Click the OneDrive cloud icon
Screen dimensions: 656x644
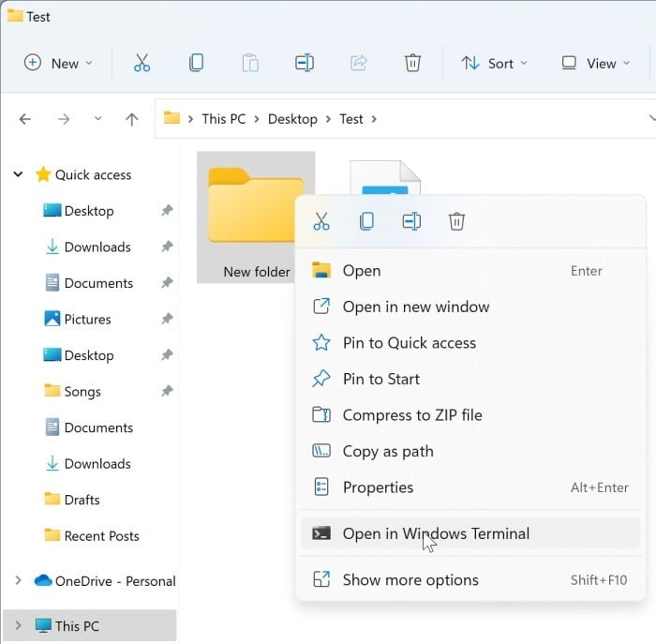(x=43, y=580)
